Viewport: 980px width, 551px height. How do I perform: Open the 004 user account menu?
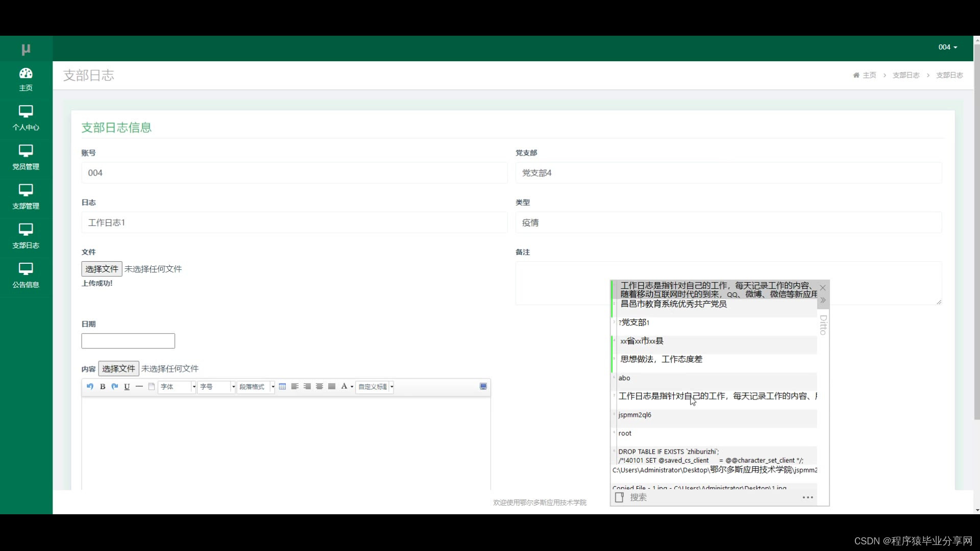click(947, 47)
